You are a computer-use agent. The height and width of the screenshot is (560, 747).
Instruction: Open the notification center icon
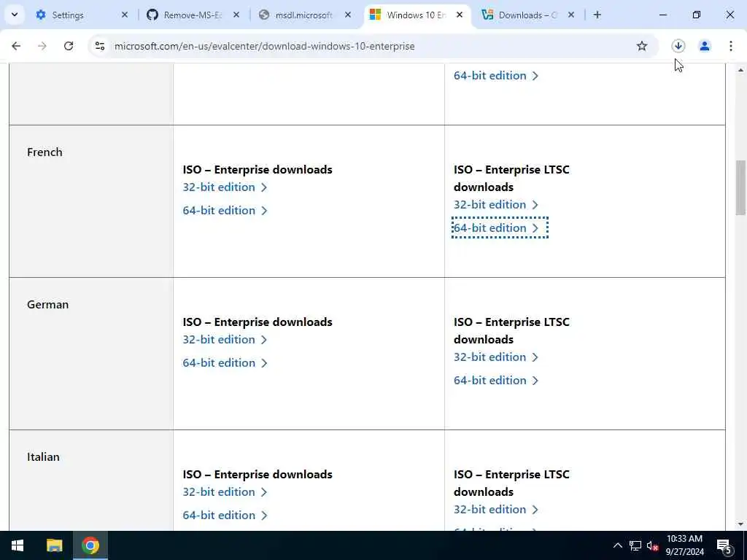[x=724, y=546]
